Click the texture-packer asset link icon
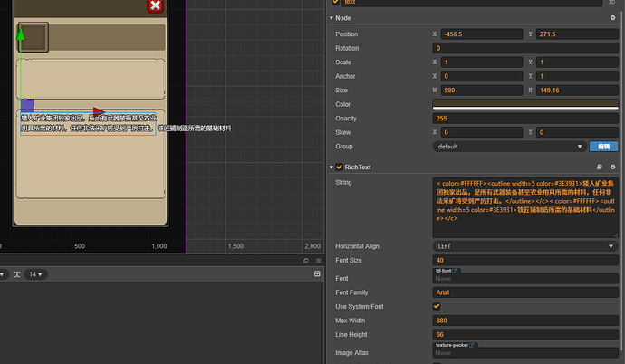625x364 pixels. coord(473,345)
